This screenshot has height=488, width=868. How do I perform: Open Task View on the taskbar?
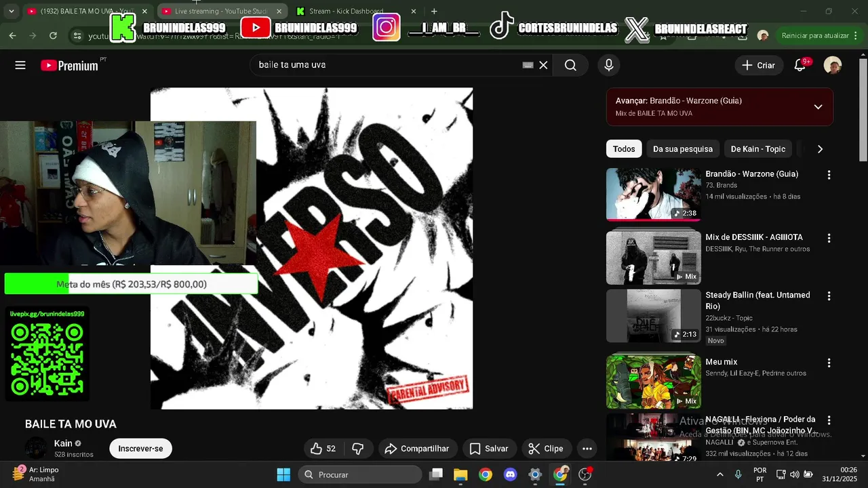[436, 474]
